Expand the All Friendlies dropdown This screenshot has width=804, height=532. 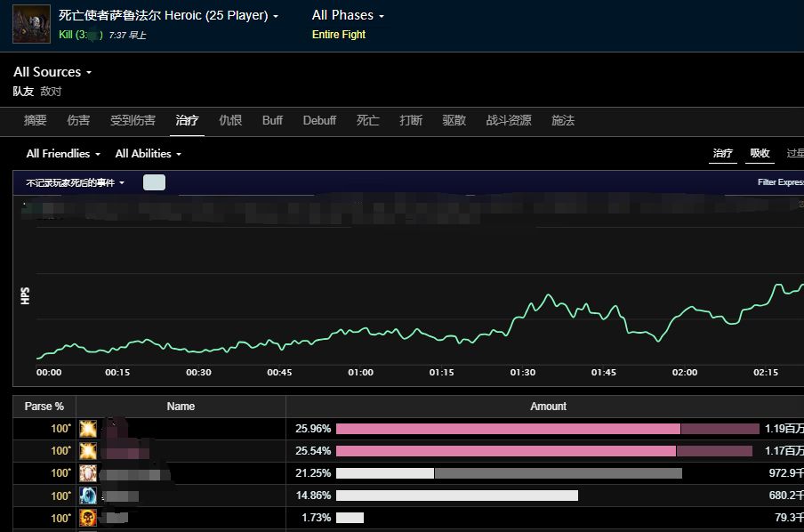tap(63, 154)
